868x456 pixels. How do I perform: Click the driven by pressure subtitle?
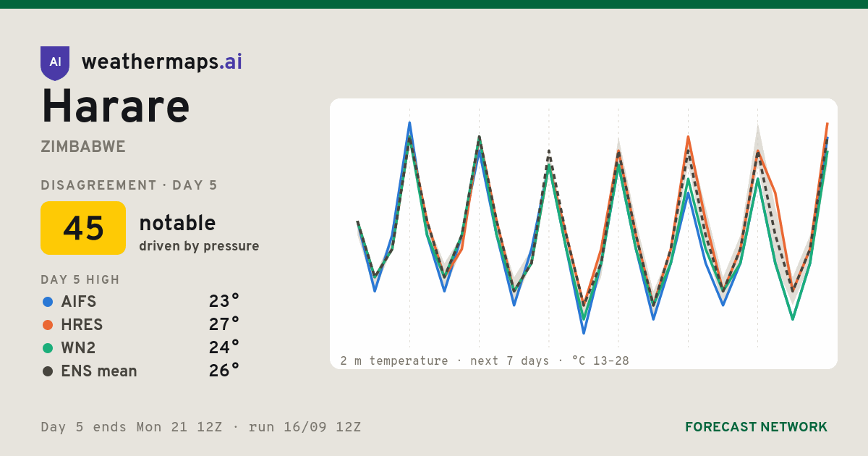199,246
